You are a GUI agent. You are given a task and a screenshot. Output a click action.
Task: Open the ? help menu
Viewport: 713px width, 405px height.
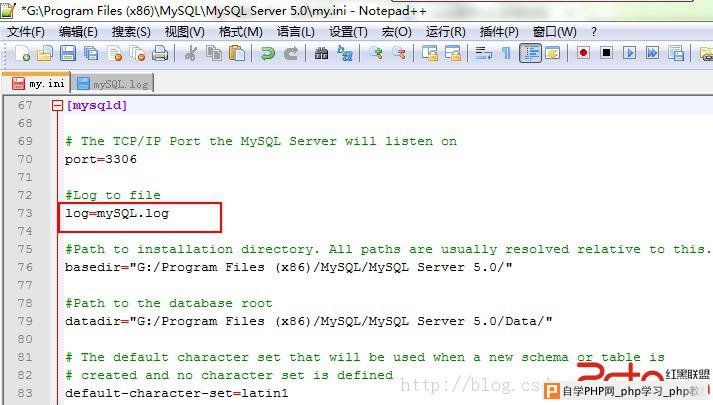[594, 32]
